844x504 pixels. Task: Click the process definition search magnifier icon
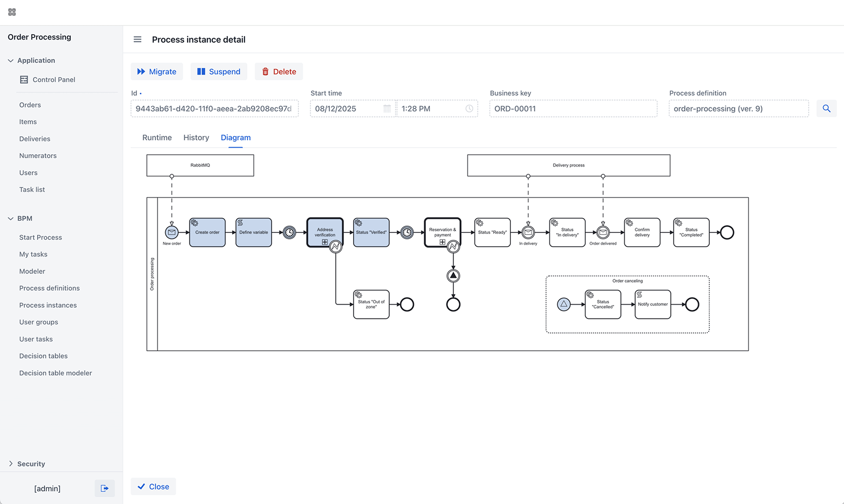click(x=826, y=108)
